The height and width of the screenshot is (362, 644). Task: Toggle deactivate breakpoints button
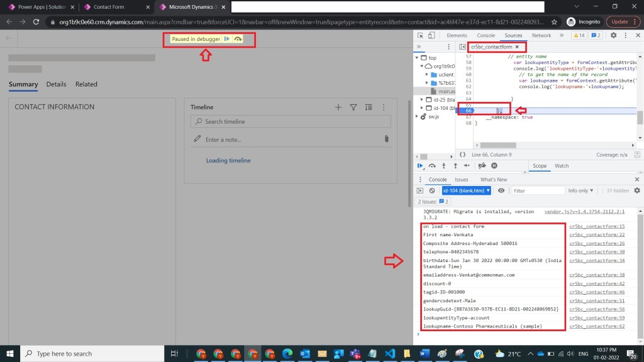(482, 166)
